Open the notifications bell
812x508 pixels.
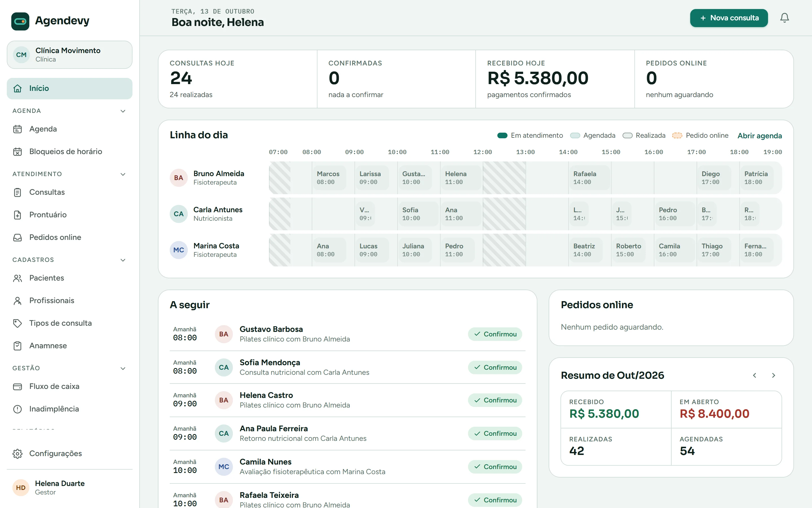tap(784, 18)
